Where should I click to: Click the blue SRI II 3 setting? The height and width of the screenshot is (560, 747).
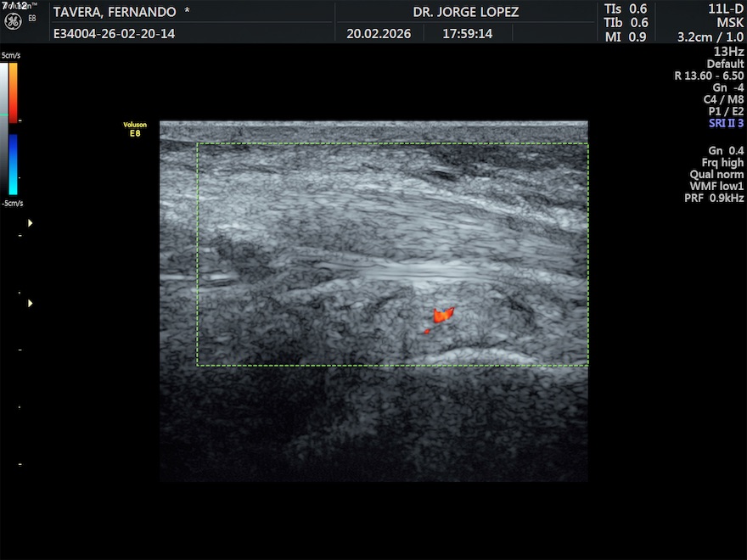[726, 123]
